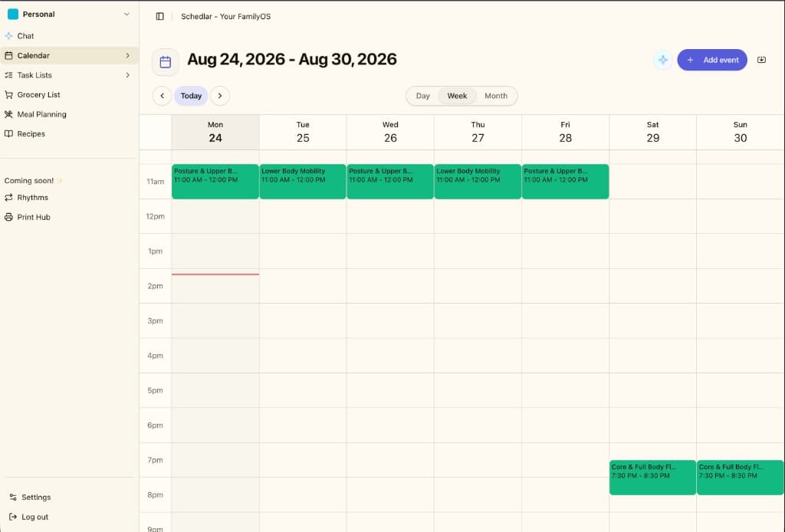Click the download calendar export icon

coord(761,60)
